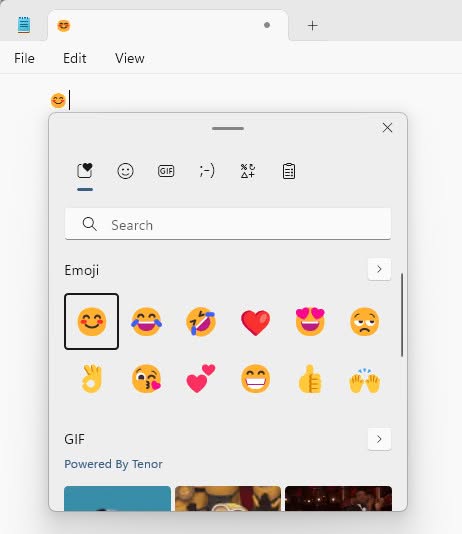
Task: Open the Clipboard history tab
Action: tap(289, 171)
